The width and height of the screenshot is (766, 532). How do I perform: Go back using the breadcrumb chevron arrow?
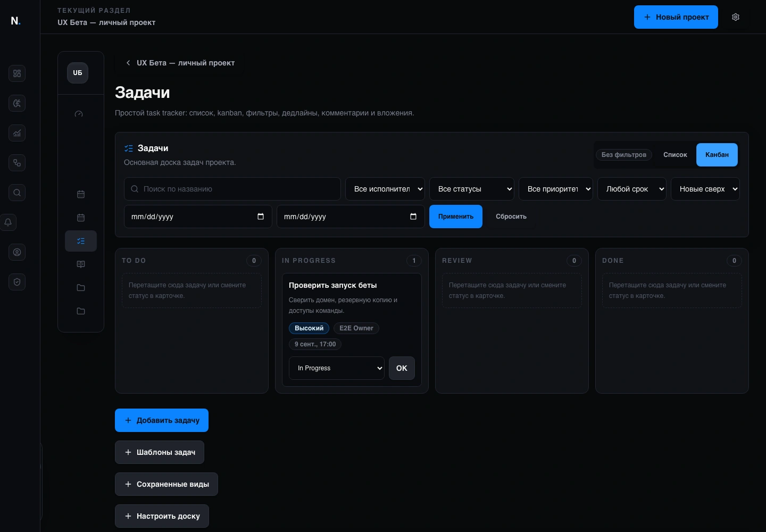tap(128, 63)
